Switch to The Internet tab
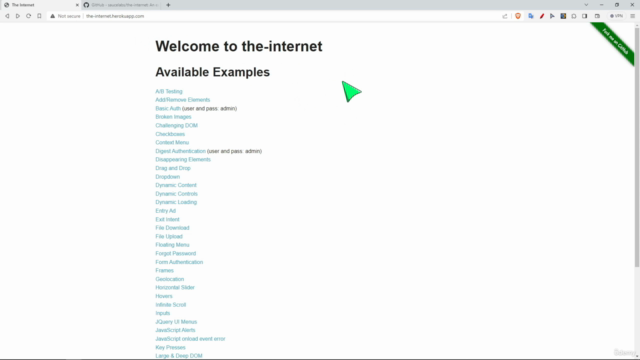This screenshot has height=360, width=640. click(x=40, y=5)
